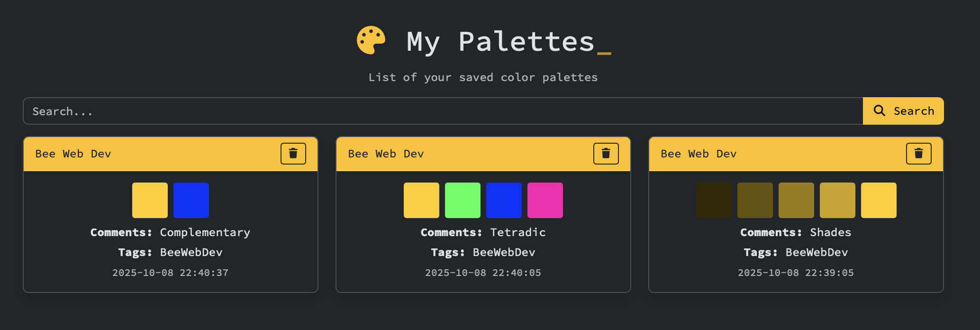Select the darkest swatch in the Shades palette
The width and height of the screenshot is (980, 330).
714,200
